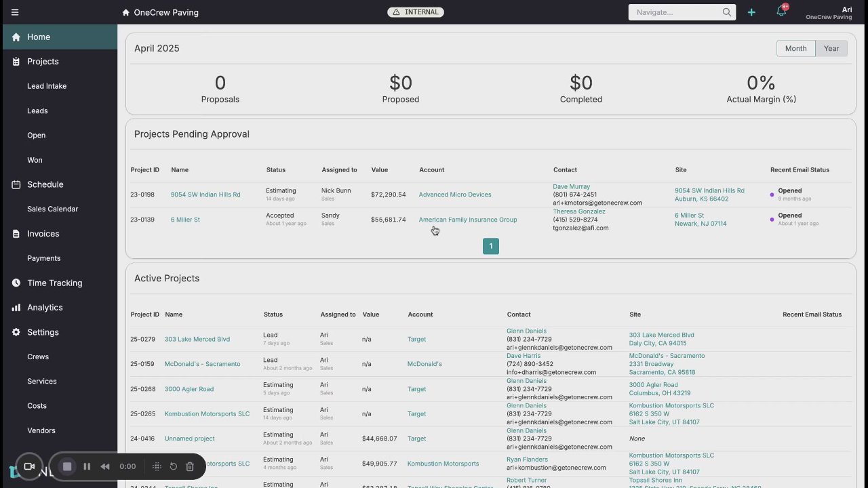
Task: Click the Invoices document icon
Action: tap(16, 234)
